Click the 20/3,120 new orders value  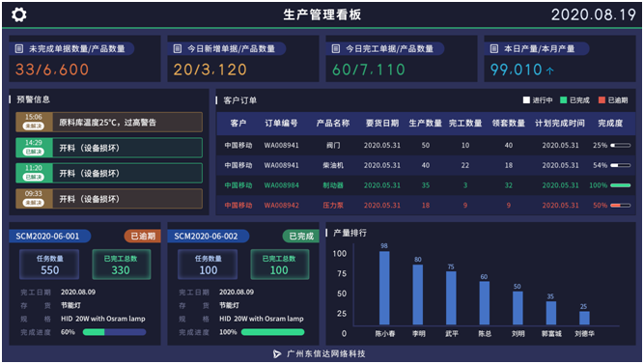click(x=210, y=70)
